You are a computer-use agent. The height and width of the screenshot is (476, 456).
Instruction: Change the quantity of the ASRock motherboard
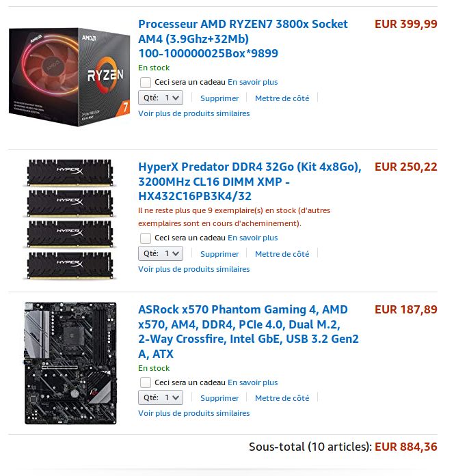pyautogui.click(x=161, y=398)
